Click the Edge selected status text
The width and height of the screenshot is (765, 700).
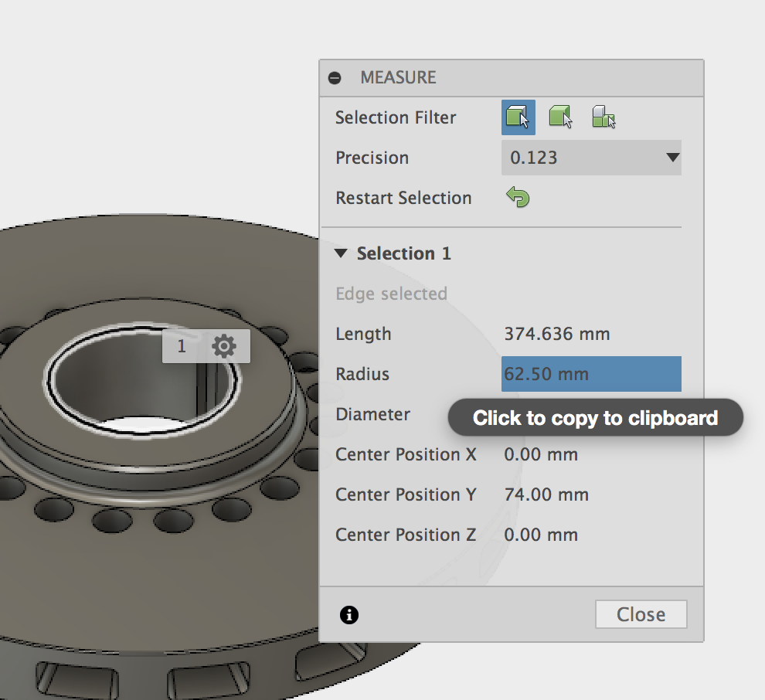point(391,294)
